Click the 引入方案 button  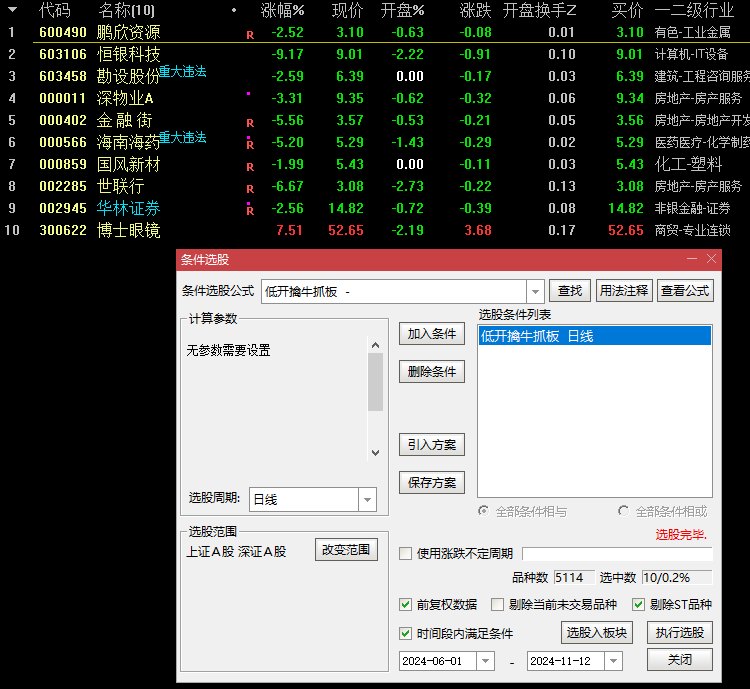pyautogui.click(x=432, y=445)
